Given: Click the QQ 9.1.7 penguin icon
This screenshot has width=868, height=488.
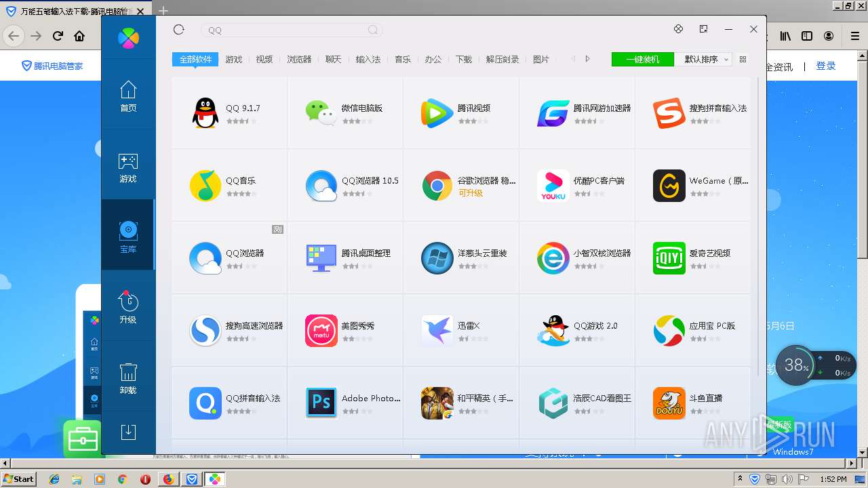Looking at the screenshot, I should (205, 113).
